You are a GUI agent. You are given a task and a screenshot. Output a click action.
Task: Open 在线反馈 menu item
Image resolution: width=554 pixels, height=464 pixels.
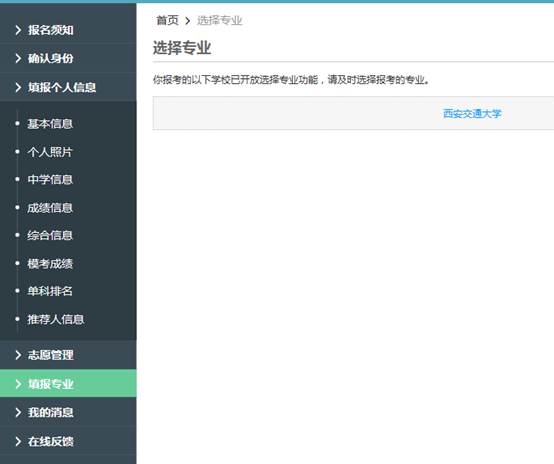[x=68, y=441]
